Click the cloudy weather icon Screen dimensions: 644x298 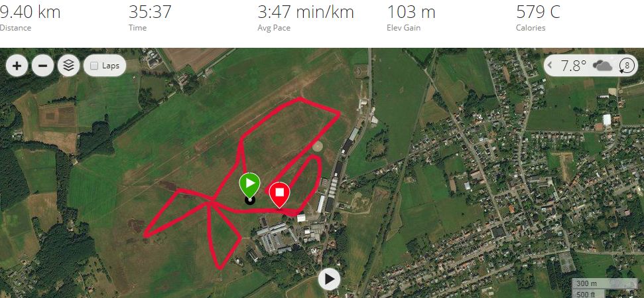tap(602, 66)
